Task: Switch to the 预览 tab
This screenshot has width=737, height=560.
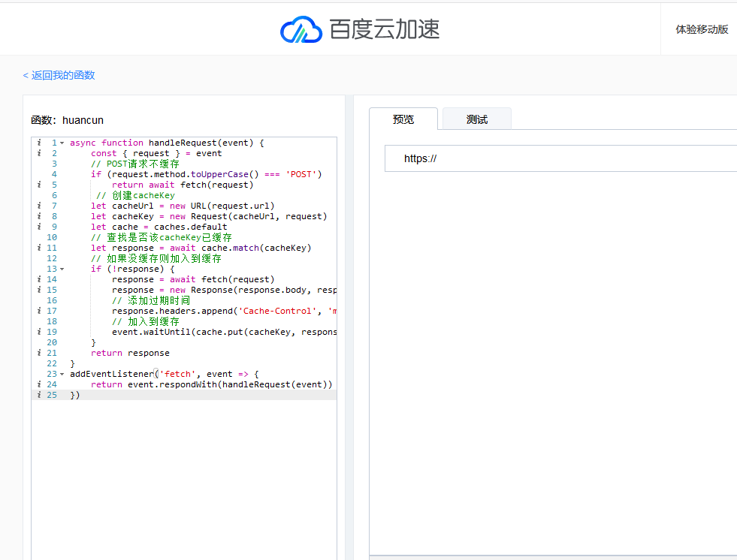Action: (x=403, y=119)
